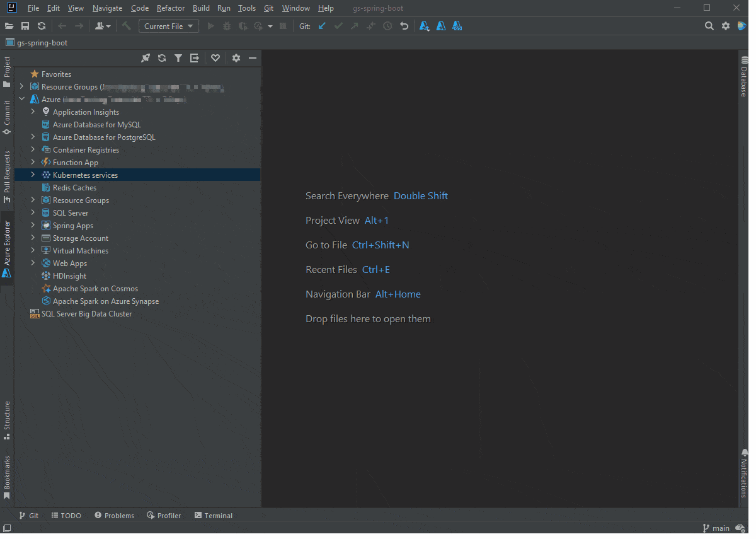Expand the Function App node
Screen dimensions: 756x539
[x=33, y=162]
